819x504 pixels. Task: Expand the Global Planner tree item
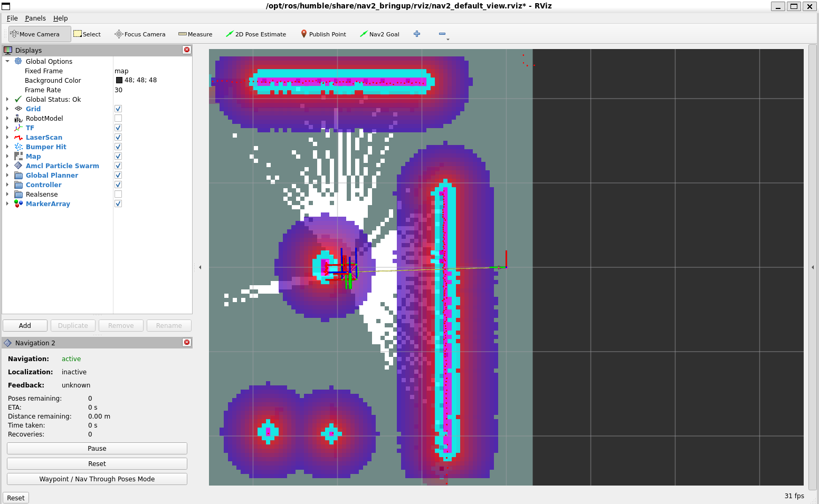[x=7, y=175]
